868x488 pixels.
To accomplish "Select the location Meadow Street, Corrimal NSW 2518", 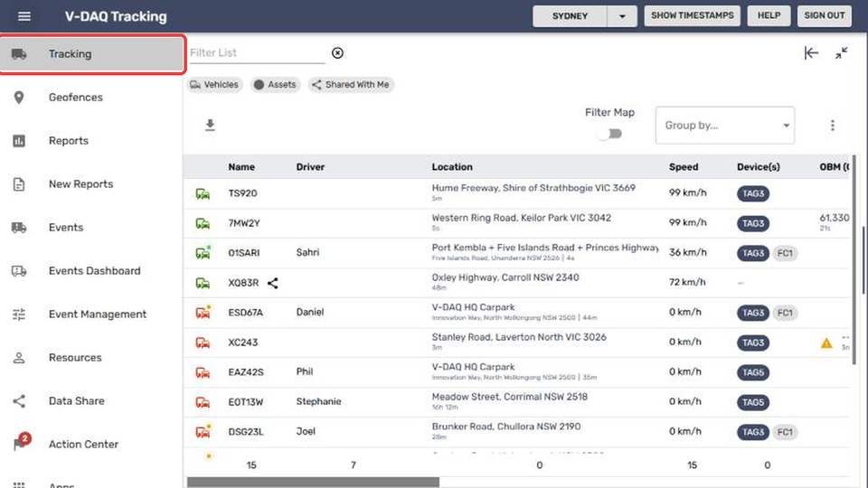I will (509, 397).
